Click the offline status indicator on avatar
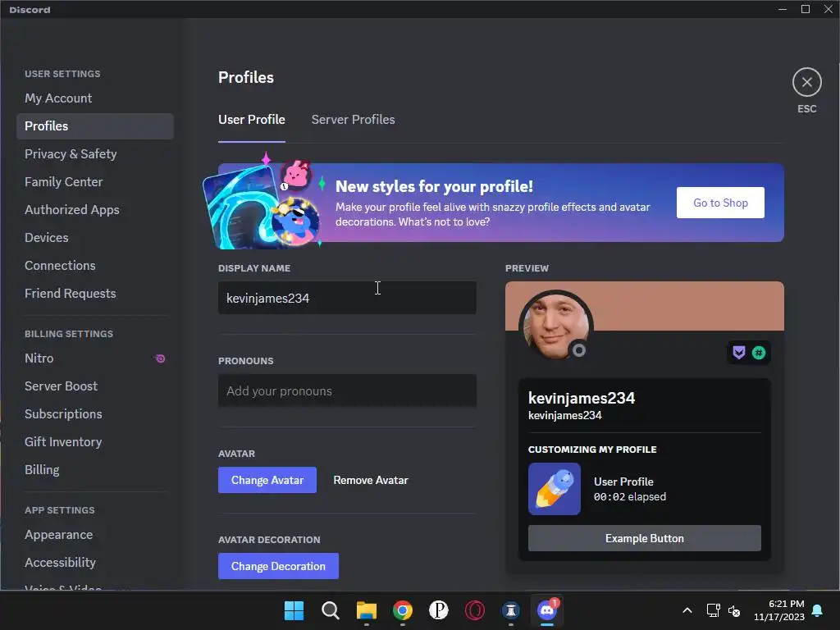This screenshot has width=840, height=630. [x=578, y=350]
